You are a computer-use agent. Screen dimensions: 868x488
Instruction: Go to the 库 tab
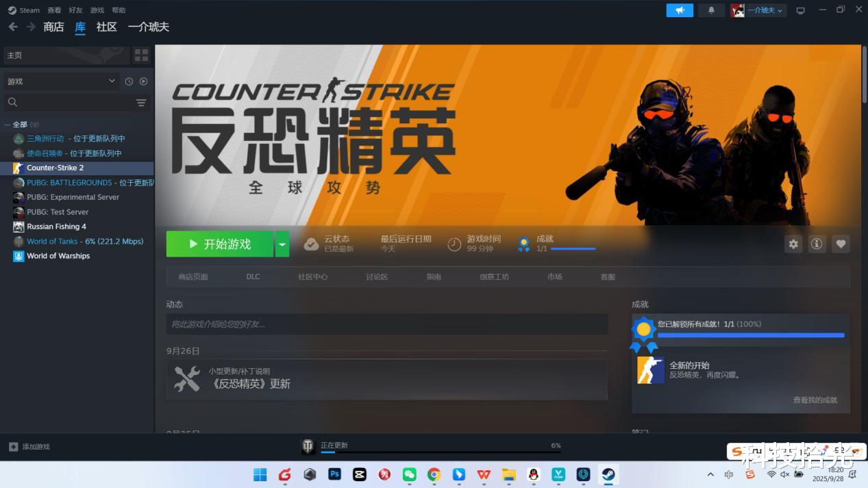coord(80,27)
